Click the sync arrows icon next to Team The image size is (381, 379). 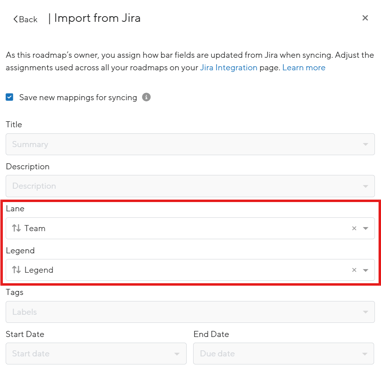16,228
